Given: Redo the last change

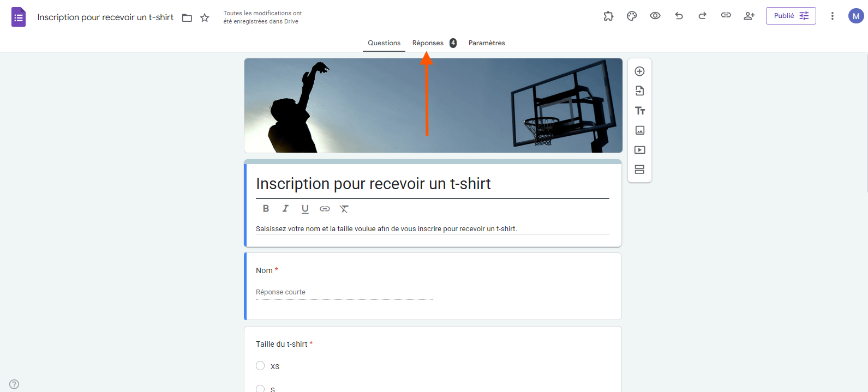Looking at the screenshot, I should click(x=702, y=16).
